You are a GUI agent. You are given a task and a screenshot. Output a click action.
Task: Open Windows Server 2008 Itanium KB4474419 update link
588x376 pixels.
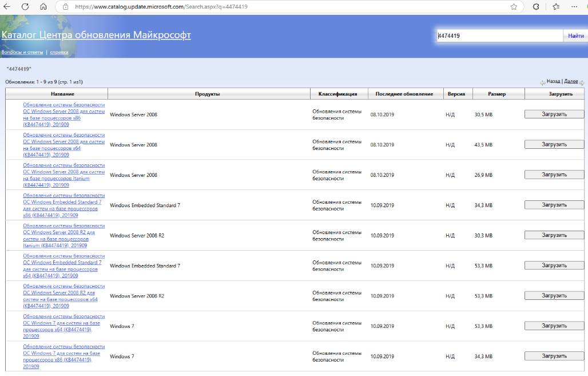click(63, 175)
